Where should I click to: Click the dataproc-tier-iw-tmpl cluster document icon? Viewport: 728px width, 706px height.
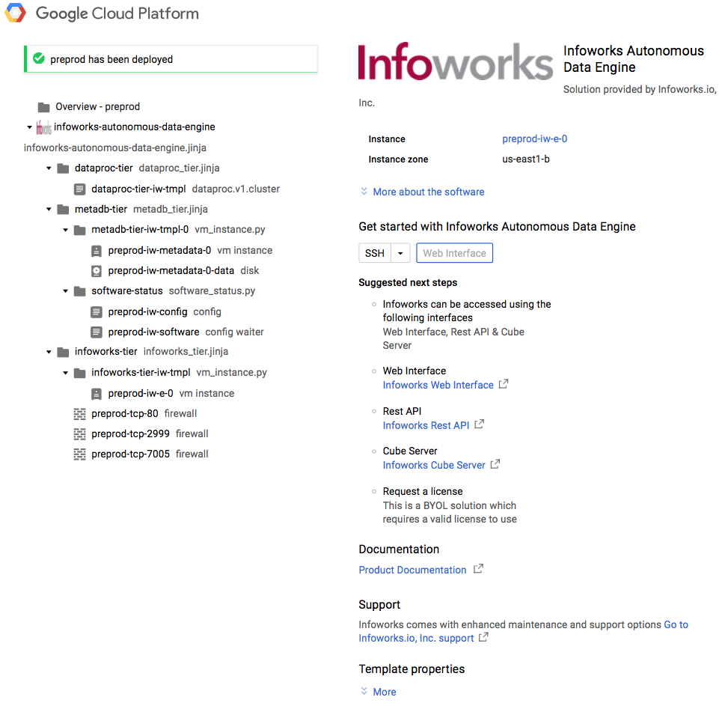[x=80, y=189]
